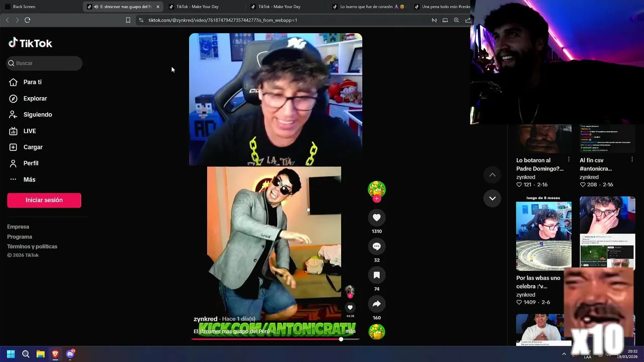The image size is (644, 362).
Task: Mute audio icon on active browser tab
Action: [x=96, y=7]
